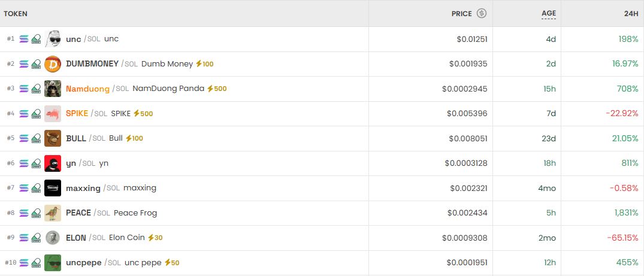Image resolution: width=644 pixels, height=276 pixels.
Task: Click the lightning 500 boost badge on SPIKE
Action: 143,114
